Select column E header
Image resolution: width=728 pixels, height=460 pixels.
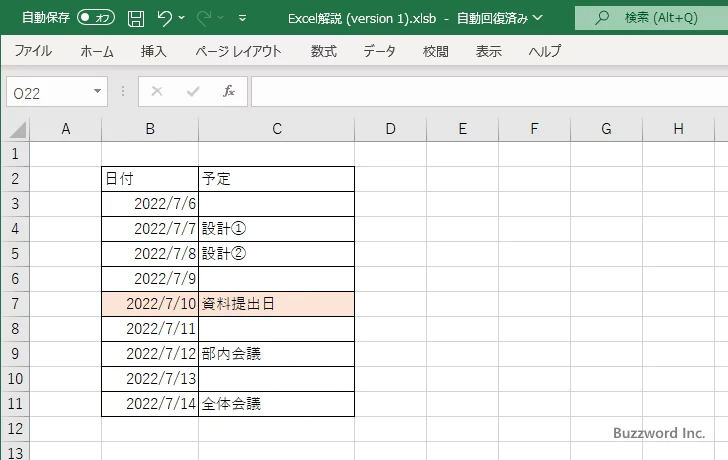(462, 129)
